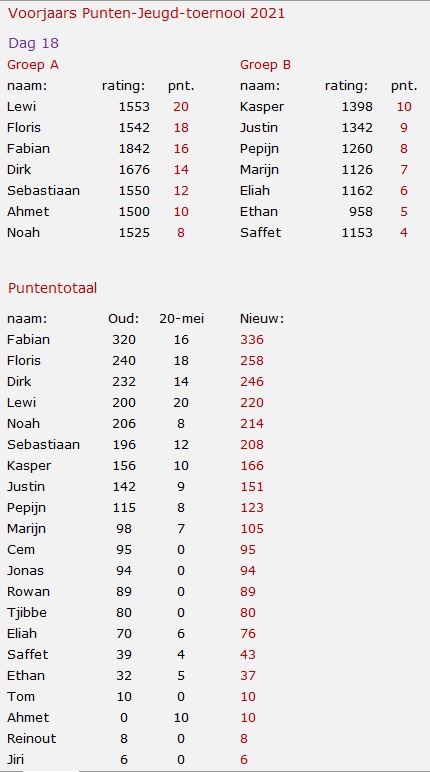Click the Voorjaars Punten-Jeugd-toernooi 2021 title

point(146,14)
